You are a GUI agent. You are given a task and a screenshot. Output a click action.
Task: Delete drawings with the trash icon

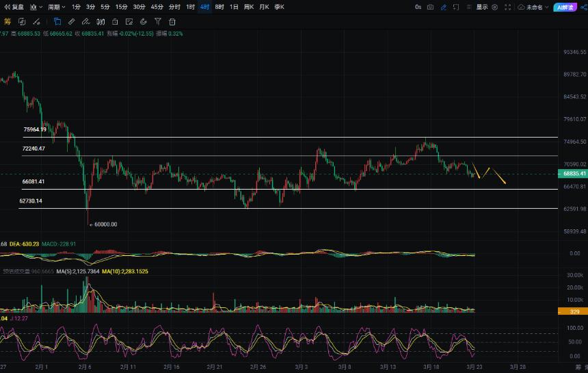coord(172,22)
